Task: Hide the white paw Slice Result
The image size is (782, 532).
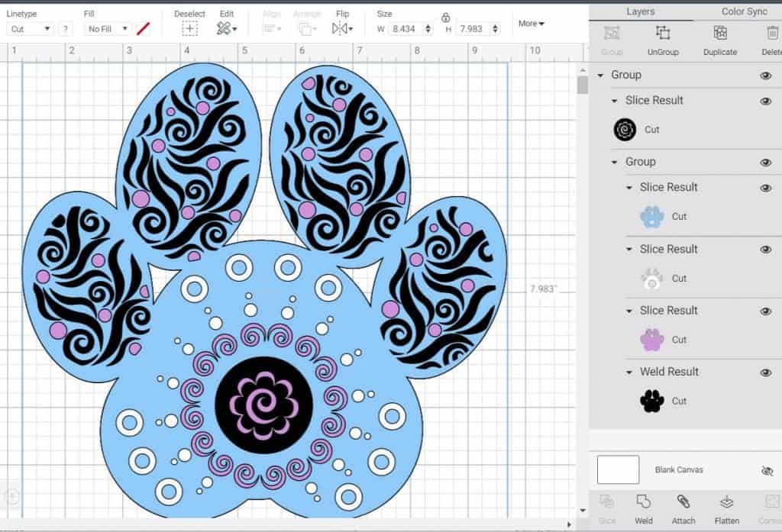Action: click(x=765, y=250)
